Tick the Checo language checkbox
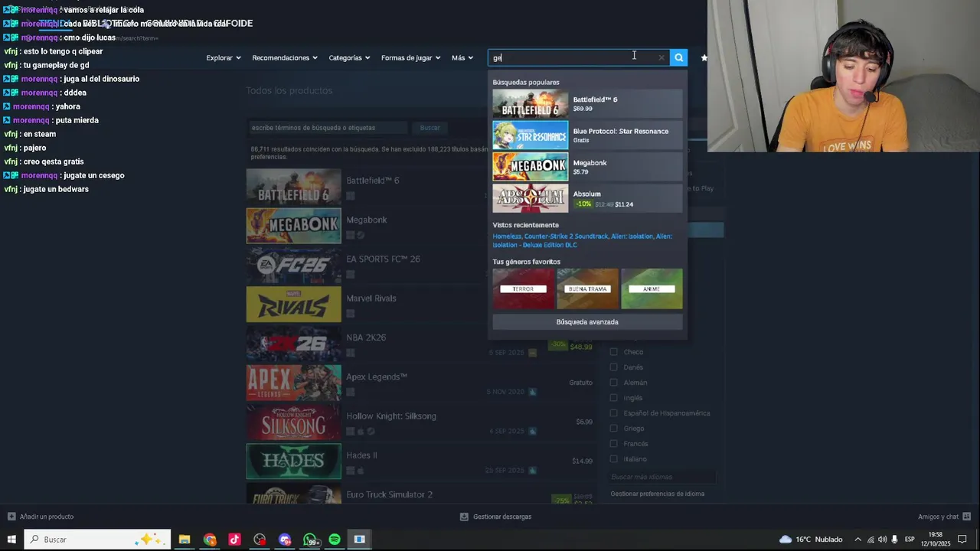This screenshot has width=980, height=551. [x=613, y=352]
